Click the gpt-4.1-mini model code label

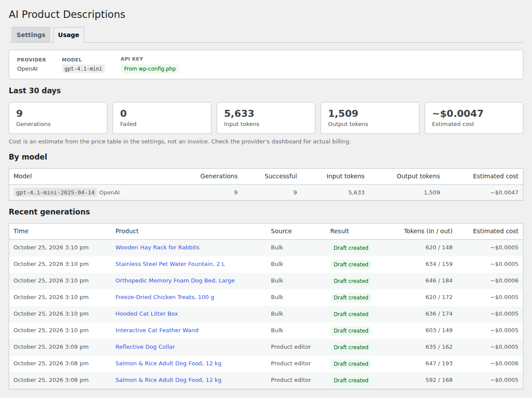pyautogui.click(x=83, y=69)
